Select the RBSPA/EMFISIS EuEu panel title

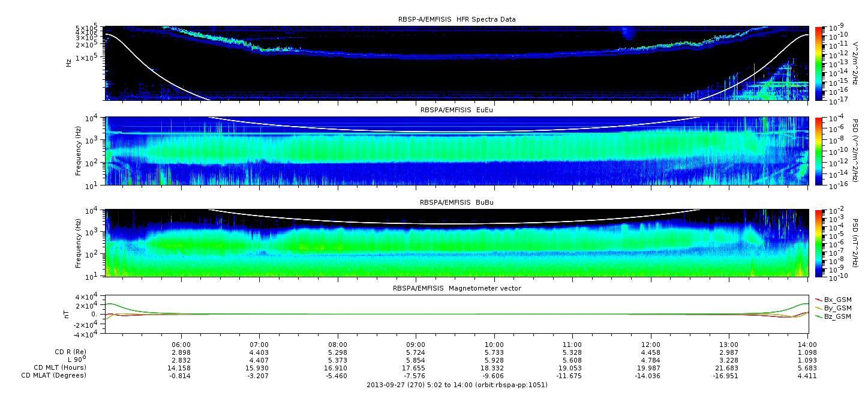click(x=456, y=110)
